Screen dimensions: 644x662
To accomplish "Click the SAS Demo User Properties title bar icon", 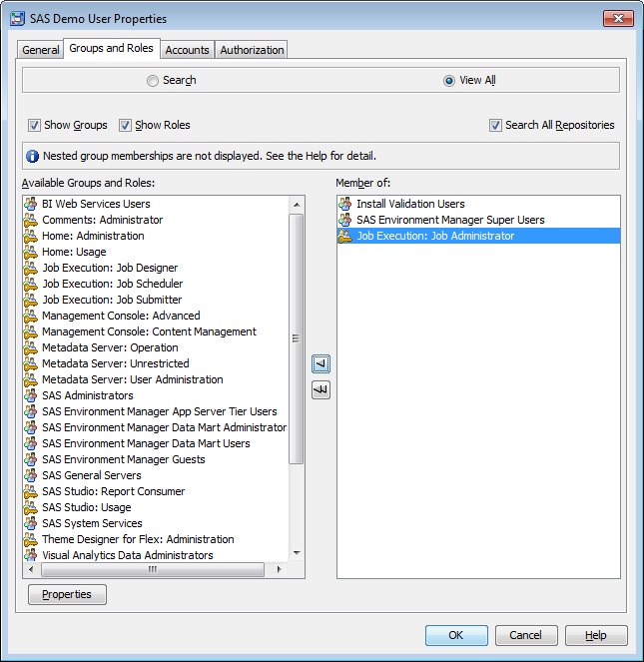I will (x=17, y=19).
